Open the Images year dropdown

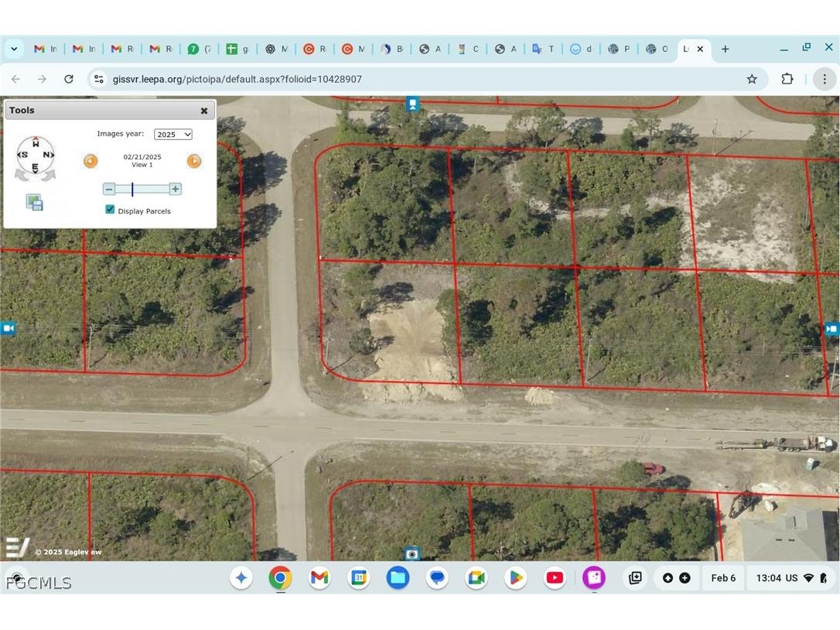[x=172, y=134]
